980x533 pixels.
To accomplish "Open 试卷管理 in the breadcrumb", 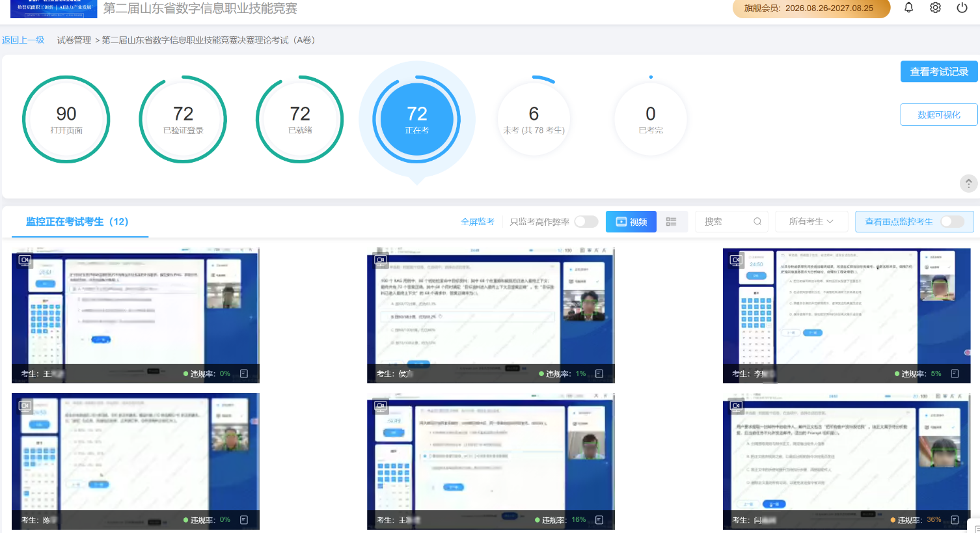I will coord(74,40).
